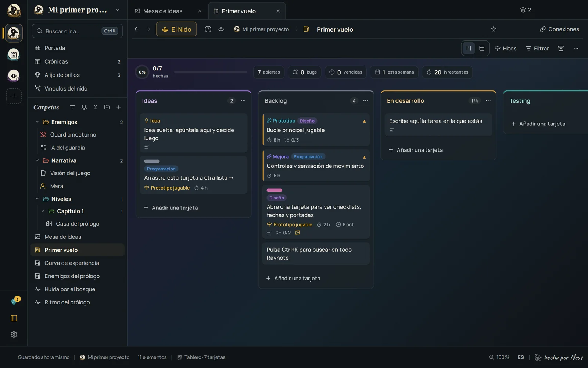The image size is (588, 368).
Task: Toggle the eye watch icon in toolbar
Action: click(221, 29)
